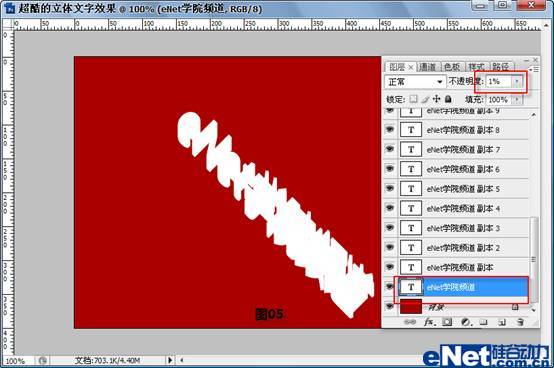Screen dimensions: 554x368
Task: Click T thumbnail of eNet学院频道 layer
Action: pyautogui.click(x=411, y=287)
